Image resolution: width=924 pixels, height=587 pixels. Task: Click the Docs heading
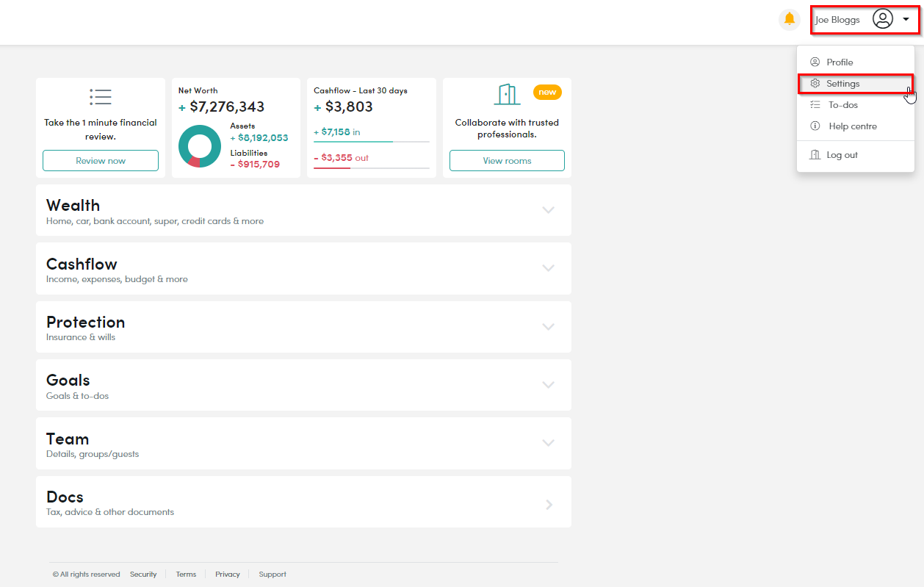65,497
